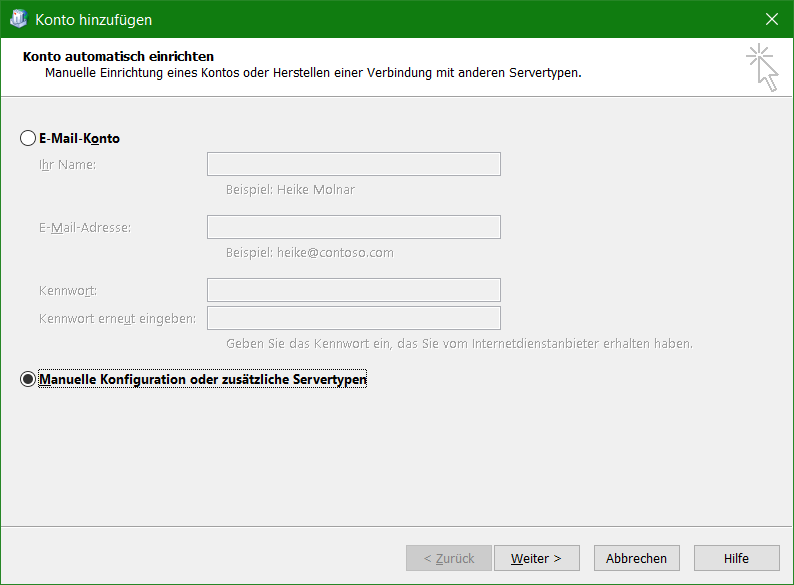794x585 pixels.
Task: Close the Konto hinzufügen dialog
Action: [x=772, y=19]
